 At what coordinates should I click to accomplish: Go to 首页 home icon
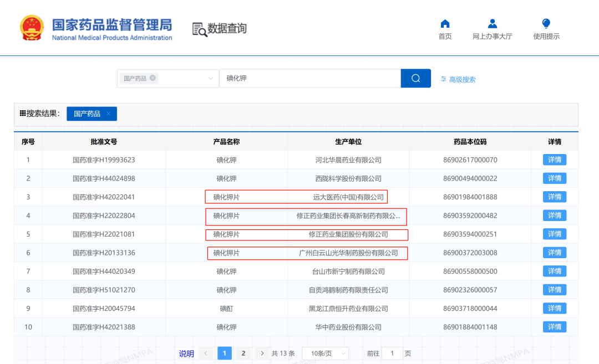click(445, 28)
